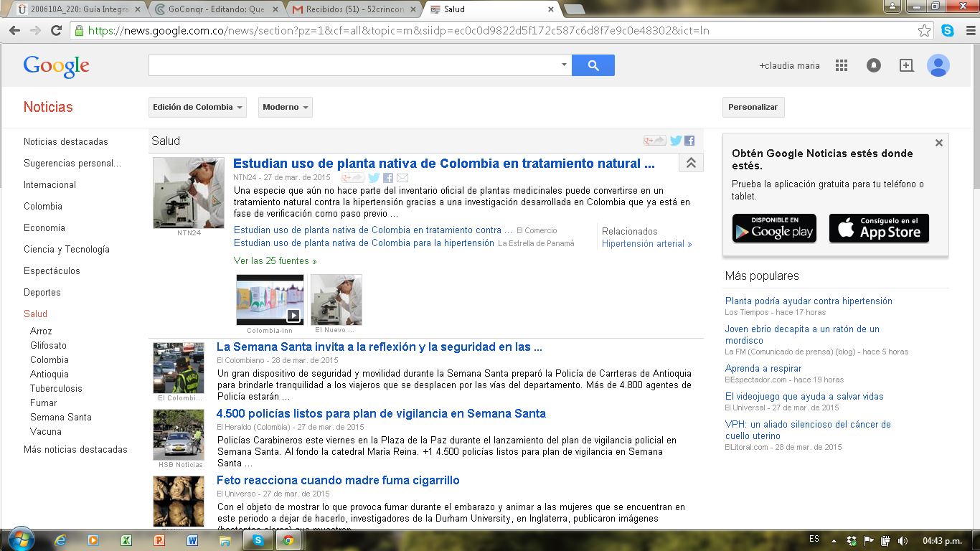
Task: Open the account profile avatar
Action: point(938,65)
